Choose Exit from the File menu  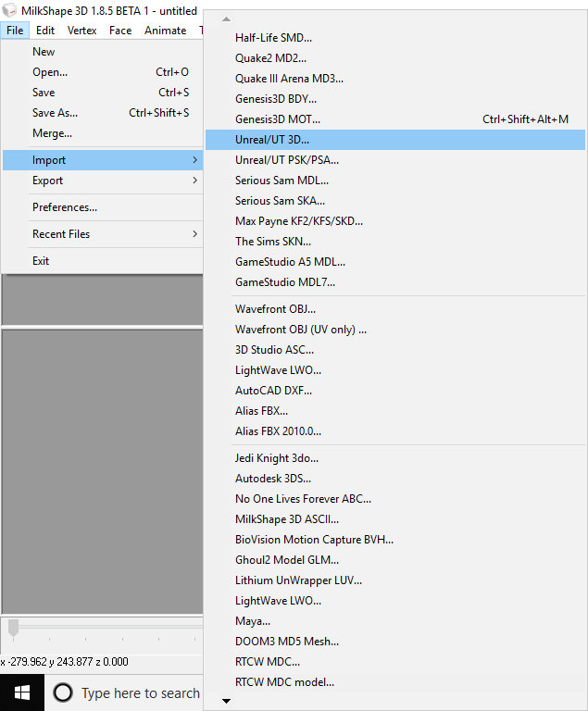pyautogui.click(x=103, y=260)
